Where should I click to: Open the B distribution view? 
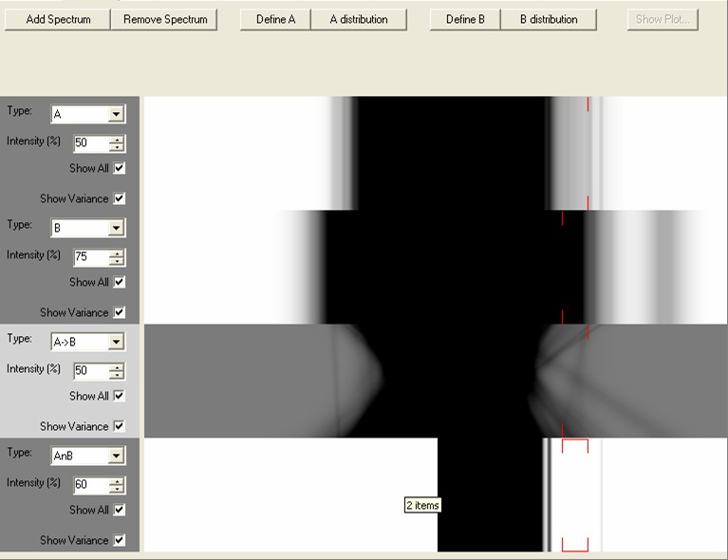(x=549, y=19)
